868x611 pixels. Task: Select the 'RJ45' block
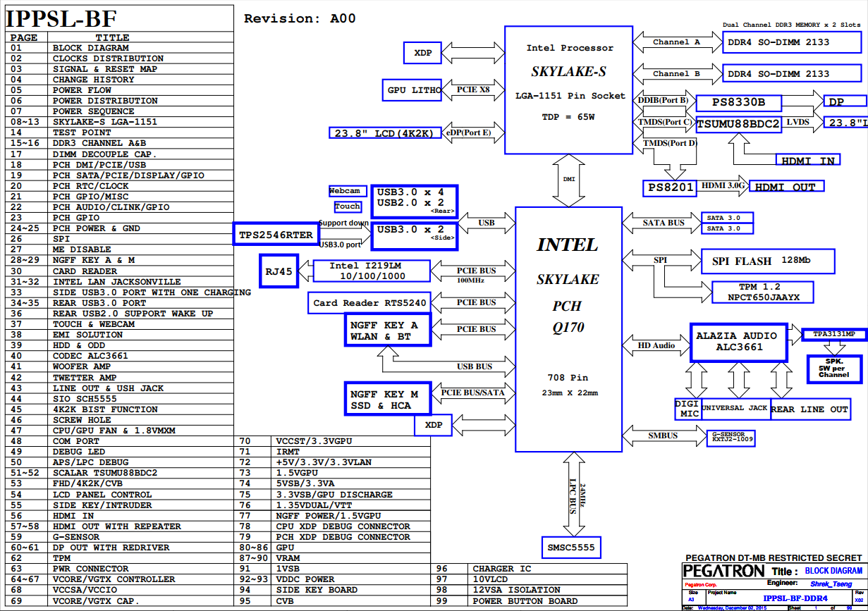[279, 273]
